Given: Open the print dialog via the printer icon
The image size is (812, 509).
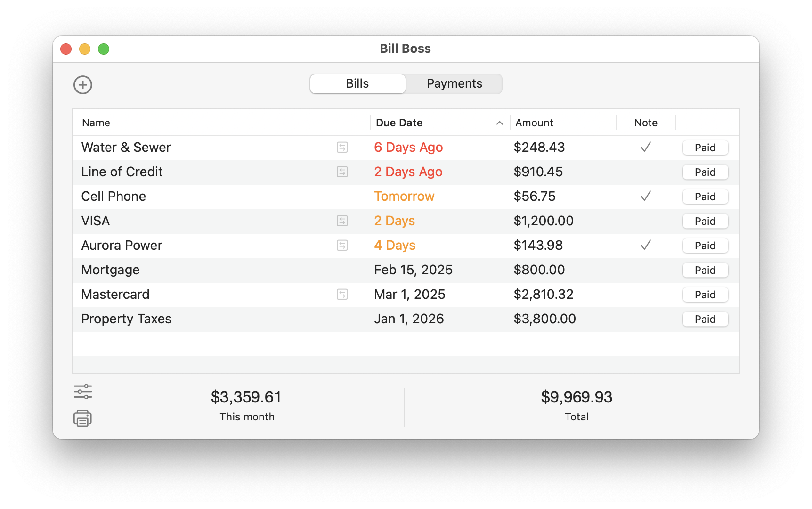Looking at the screenshot, I should pyautogui.click(x=83, y=419).
